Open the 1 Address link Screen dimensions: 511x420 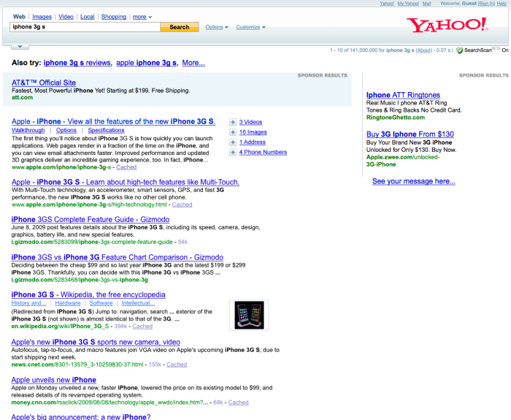point(253,142)
